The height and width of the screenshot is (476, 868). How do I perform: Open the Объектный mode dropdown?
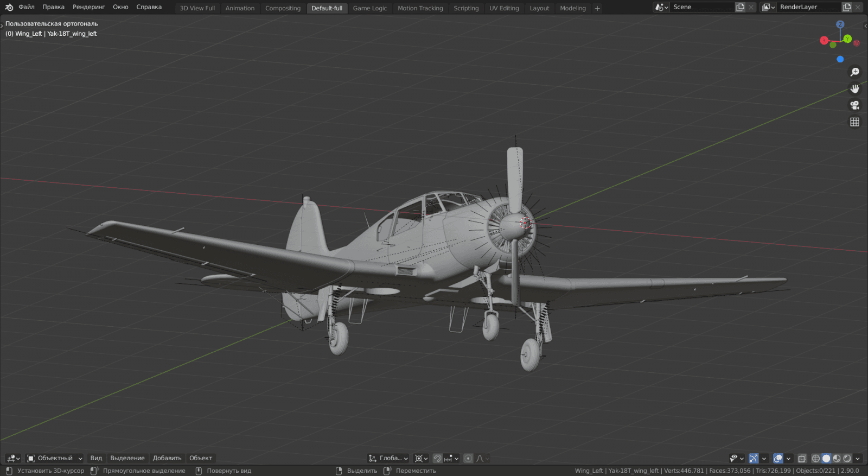(55, 459)
